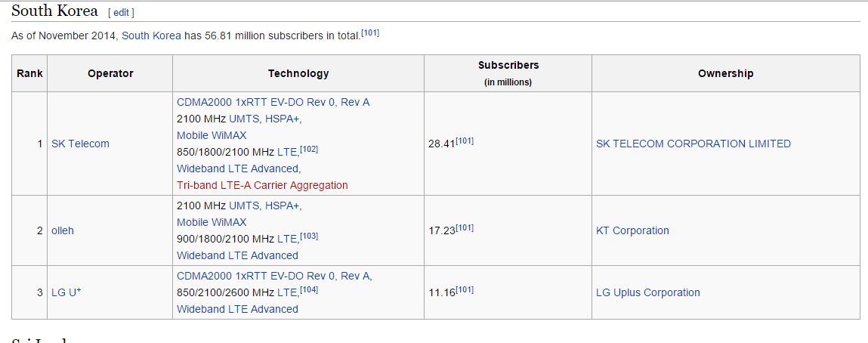Open the South Korea link in intro sentence
The height and width of the screenshot is (343, 868).
[151, 36]
